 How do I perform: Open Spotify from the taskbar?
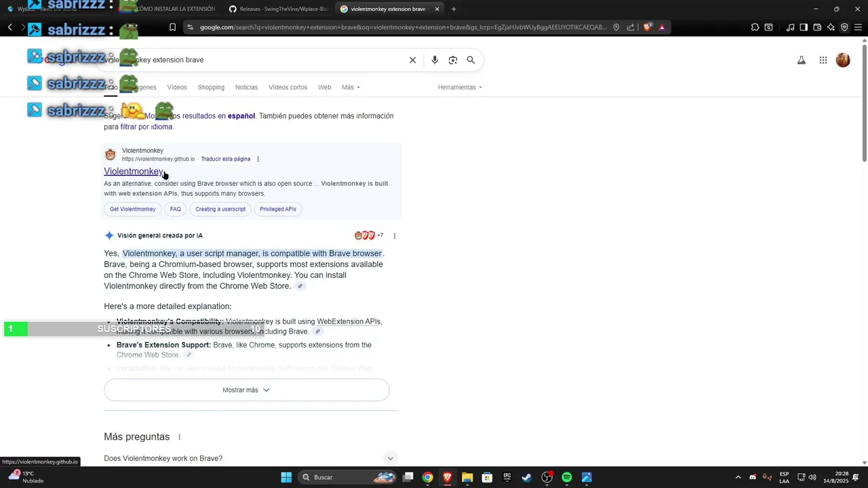coord(567,477)
